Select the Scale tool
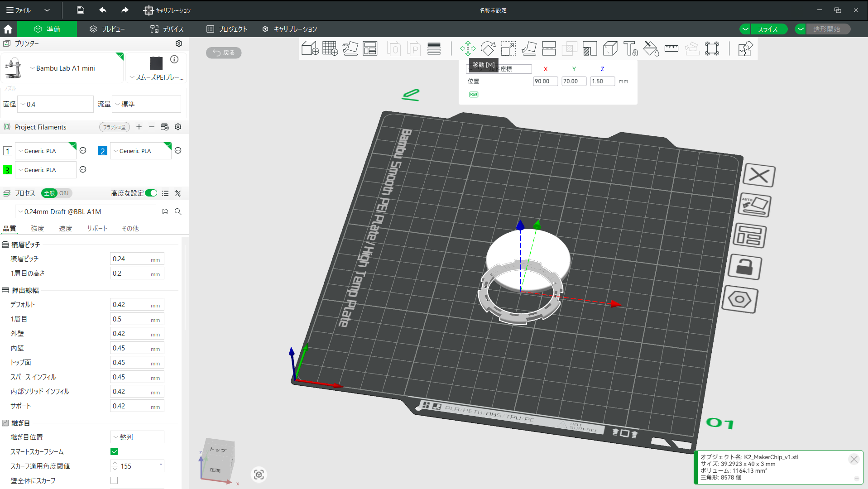This screenshot has width=868, height=489. [x=508, y=48]
